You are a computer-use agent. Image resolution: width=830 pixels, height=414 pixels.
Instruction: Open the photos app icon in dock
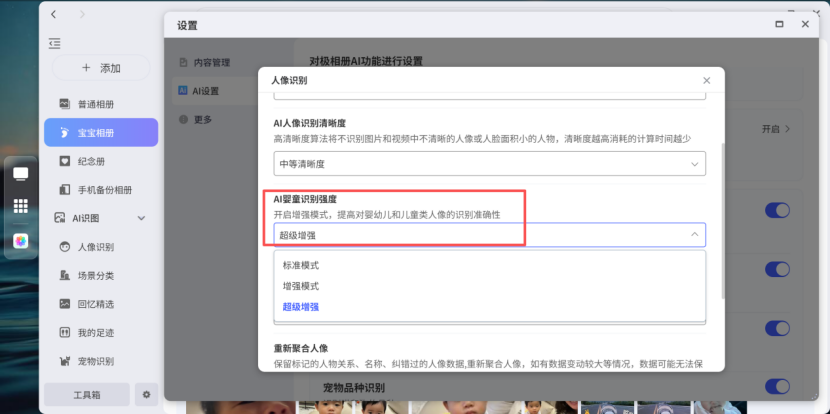tap(21, 241)
